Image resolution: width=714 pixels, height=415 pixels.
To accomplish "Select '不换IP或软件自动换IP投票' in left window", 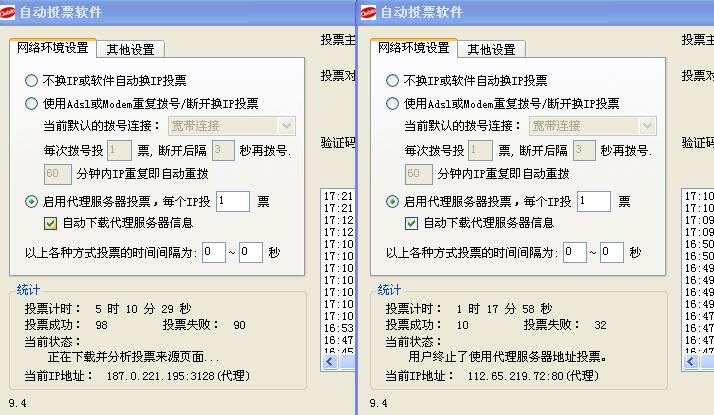I will [x=32, y=81].
